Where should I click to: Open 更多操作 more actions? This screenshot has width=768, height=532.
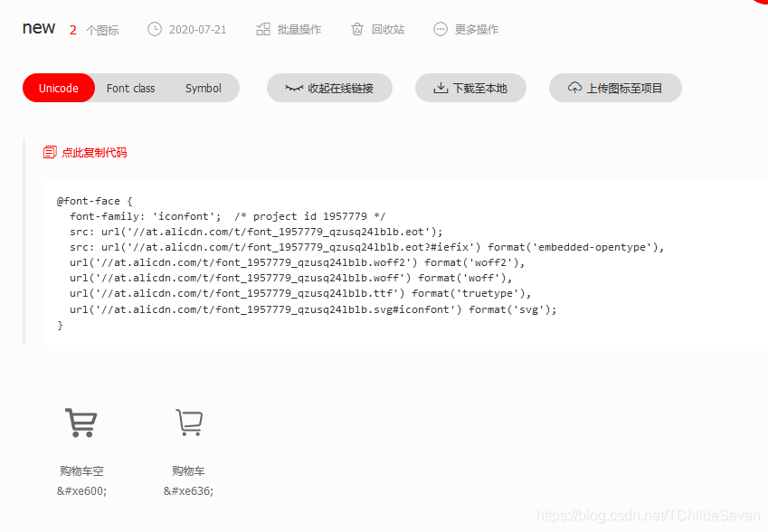(477, 30)
